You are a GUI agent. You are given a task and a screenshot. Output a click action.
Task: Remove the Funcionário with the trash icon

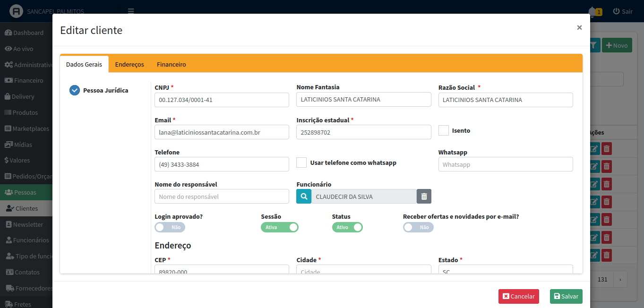tap(424, 197)
